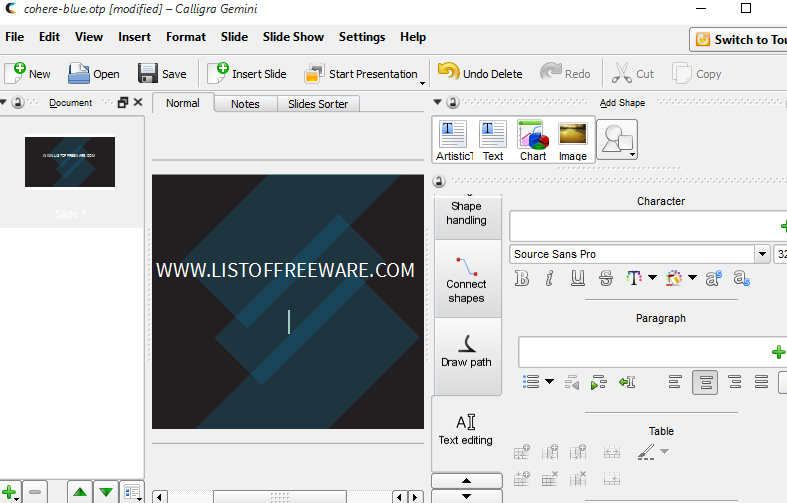Open the File menu
The height and width of the screenshot is (503, 787).
point(15,37)
